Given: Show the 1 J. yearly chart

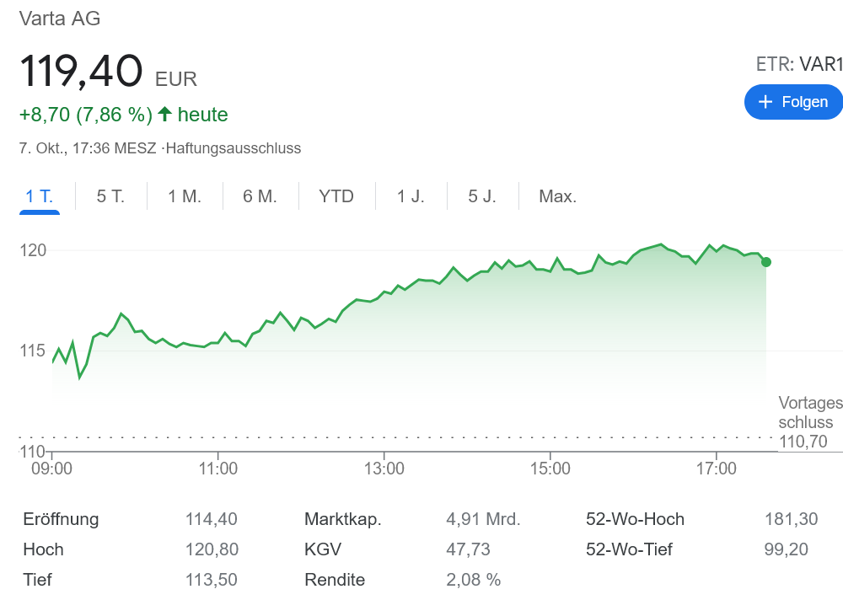Looking at the screenshot, I should (x=411, y=196).
